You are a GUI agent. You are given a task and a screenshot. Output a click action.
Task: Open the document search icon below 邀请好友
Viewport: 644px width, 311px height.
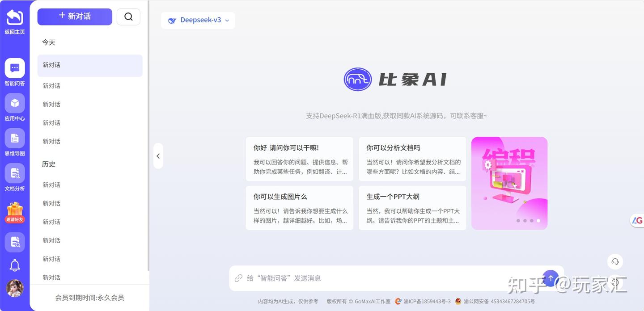click(15, 242)
